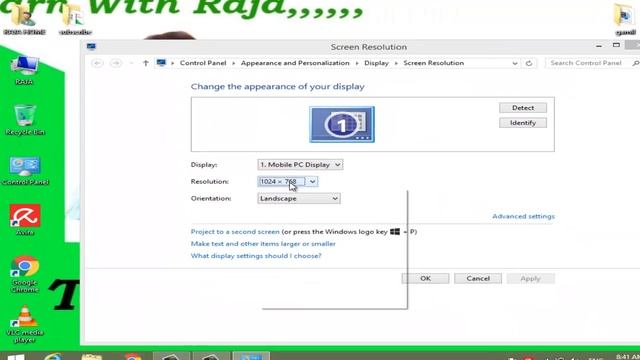The width and height of the screenshot is (640, 360).
Task: Click the Detect button
Action: 523,108
